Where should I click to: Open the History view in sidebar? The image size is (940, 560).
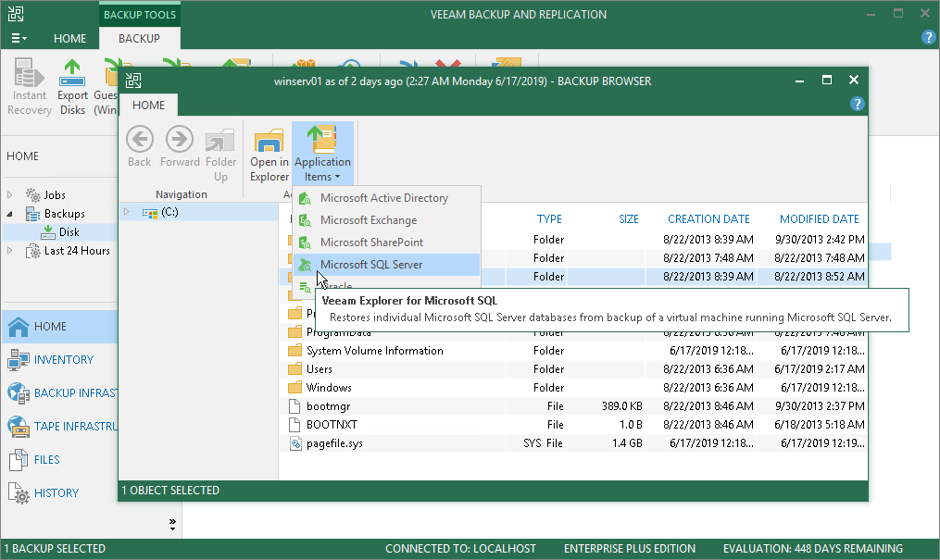[x=56, y=493]
